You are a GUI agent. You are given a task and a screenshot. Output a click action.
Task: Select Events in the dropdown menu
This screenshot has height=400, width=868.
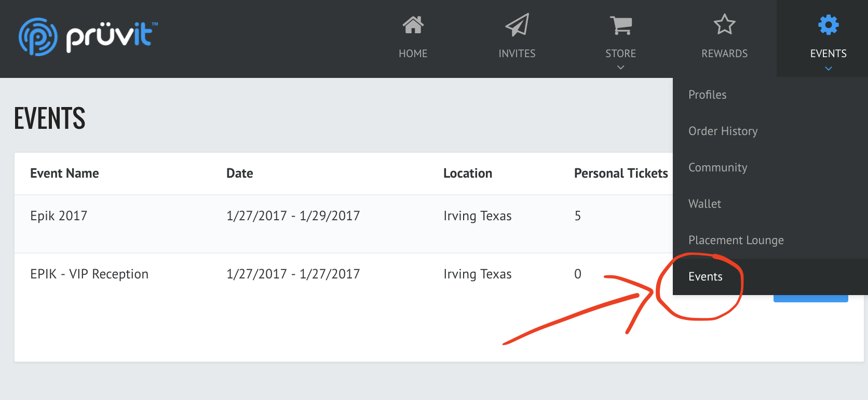(705, 276)
